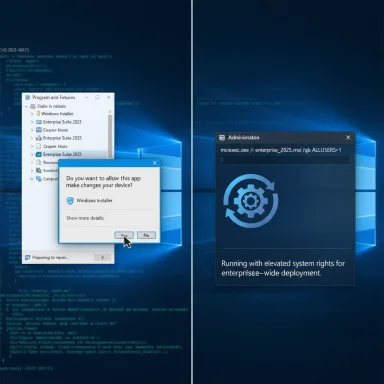Click the root node computer icon
384x384 pixels.
33,106
